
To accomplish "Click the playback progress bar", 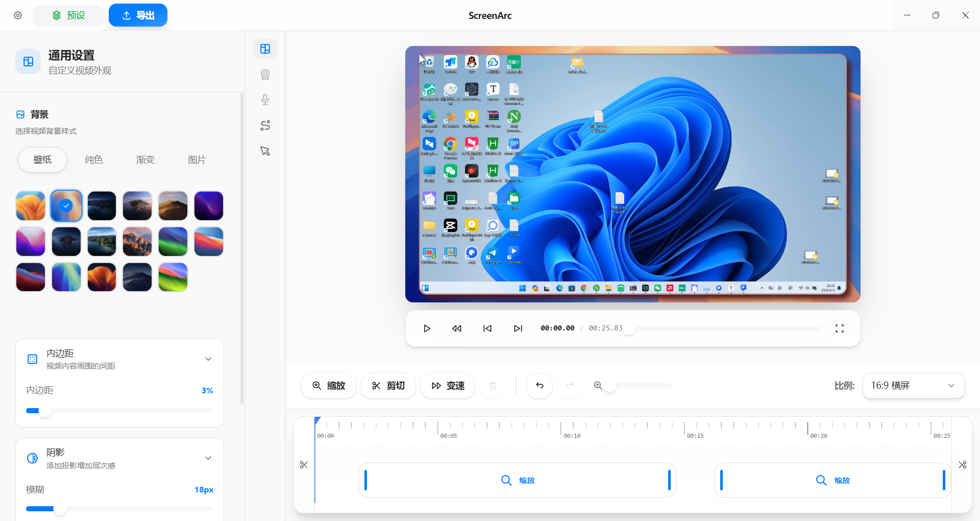I will click(x=725, y=328).
